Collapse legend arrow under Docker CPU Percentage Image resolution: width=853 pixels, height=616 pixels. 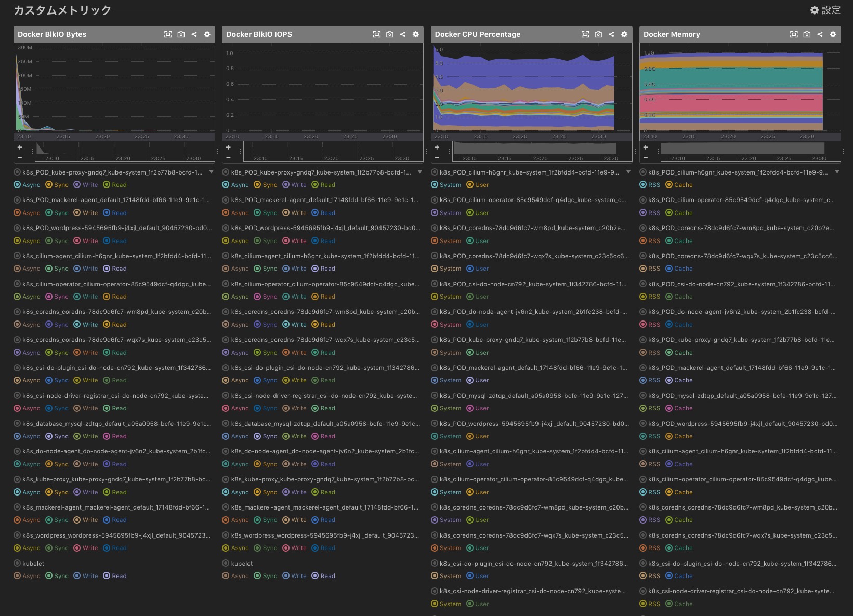click(628, 172)
